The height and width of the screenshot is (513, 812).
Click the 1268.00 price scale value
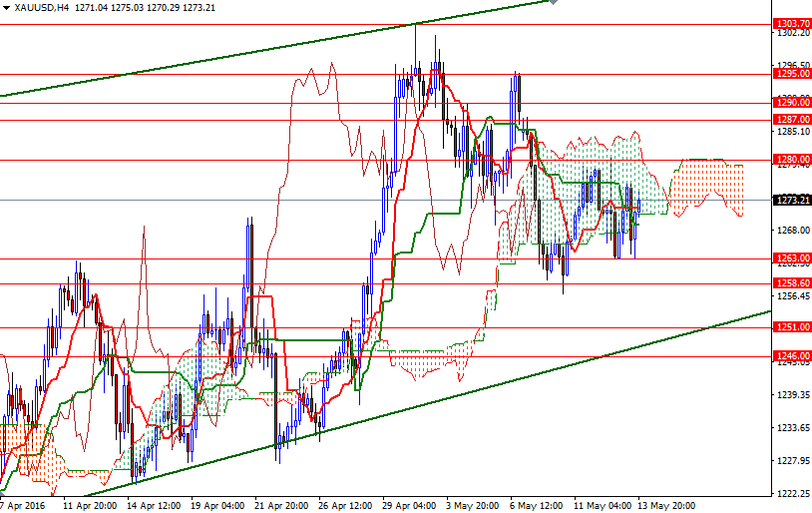coord(793,231)
